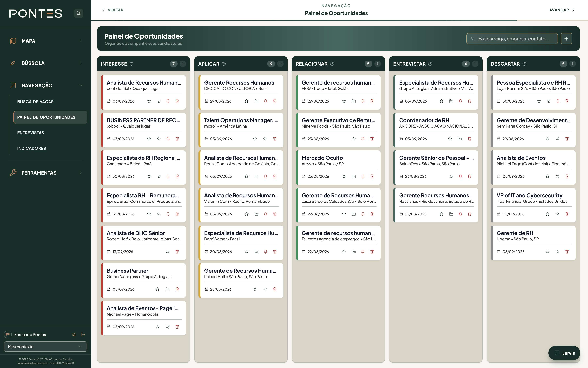Viewport: 588px width, 368px height.
Task: Delete the Mercado Oculto card
Action: [372, 176]
